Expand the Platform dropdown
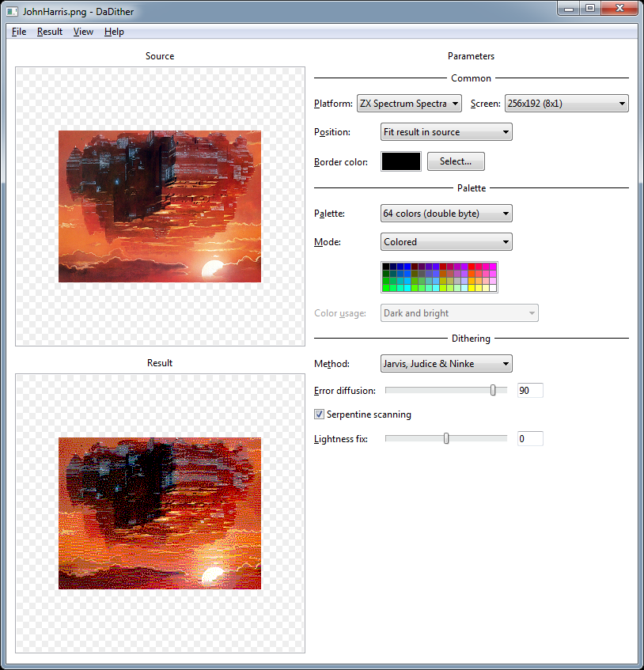 point(409,104)
